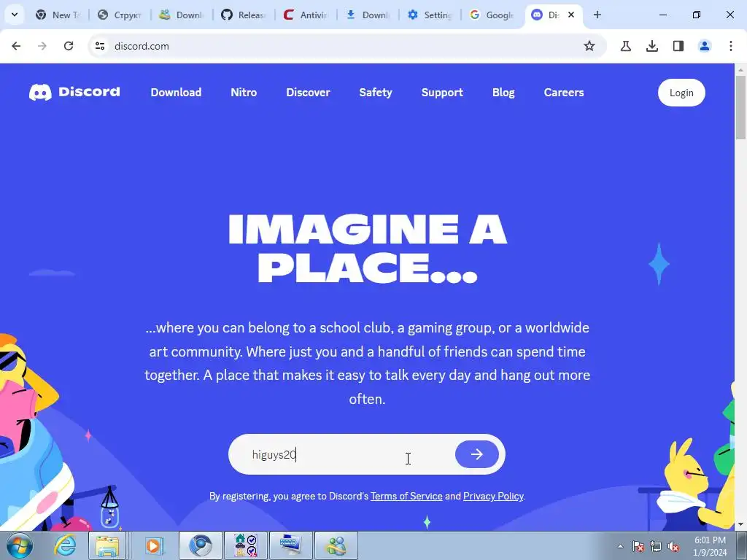747x560 pixels.
Task: Go to the Nitro page
Action: coord(244,93)
